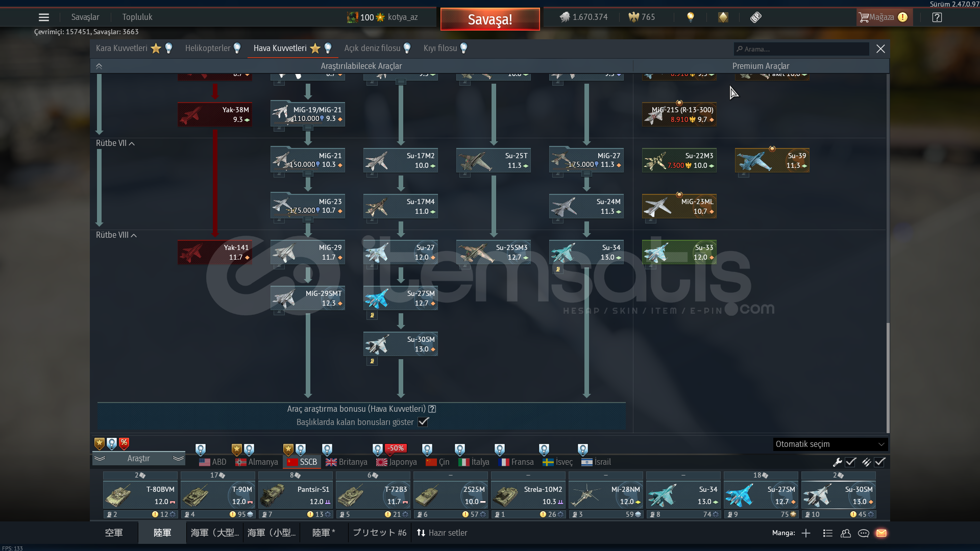The height and width of the screenshot is (551, 980).
Task: Collapse tree with double-chevron up icon
Action: tap(99, 66)
